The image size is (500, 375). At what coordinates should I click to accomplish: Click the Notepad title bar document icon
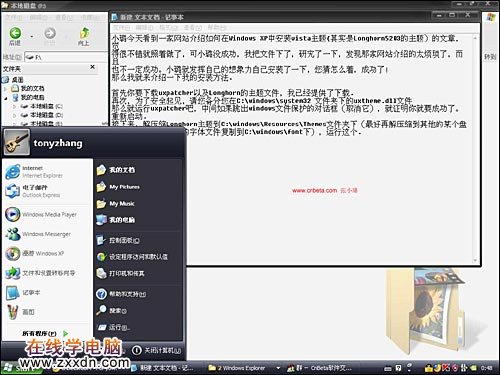click(x=115, y=17)
